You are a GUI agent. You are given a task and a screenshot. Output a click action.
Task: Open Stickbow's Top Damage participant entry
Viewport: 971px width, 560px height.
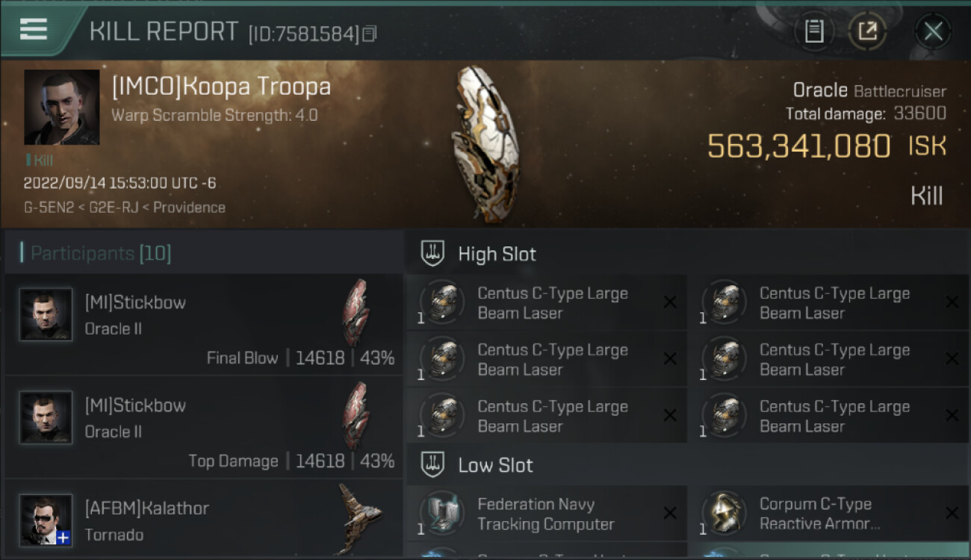[203, 427]
